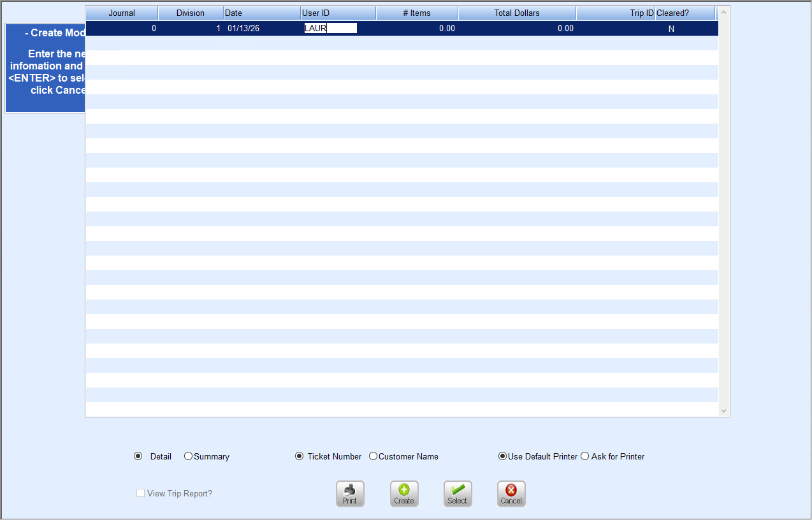
Task: Click the Journal column header
Action: pyautogui.click(x=122, y=13)
